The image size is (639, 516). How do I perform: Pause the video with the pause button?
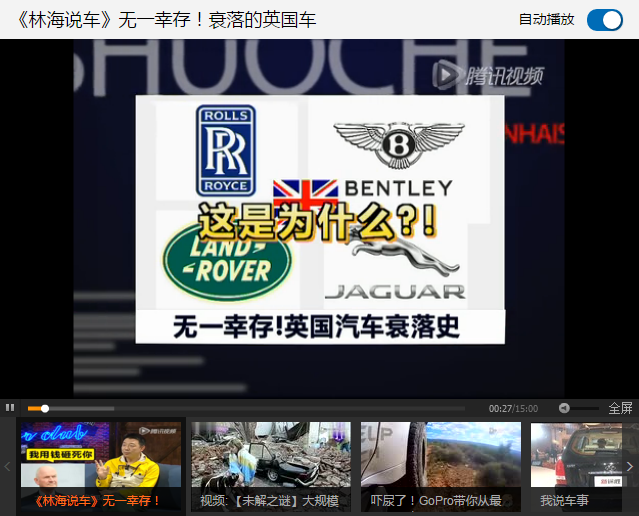point(10,408)
